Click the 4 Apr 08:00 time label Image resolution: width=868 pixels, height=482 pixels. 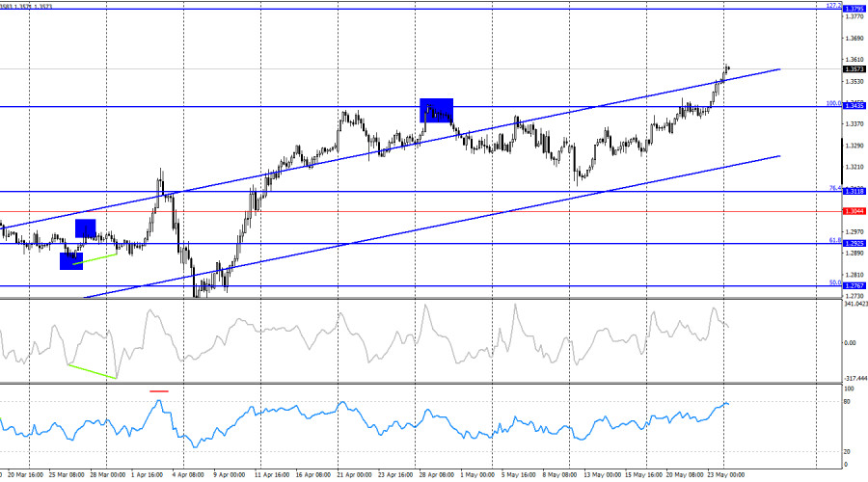click(188, 475)
